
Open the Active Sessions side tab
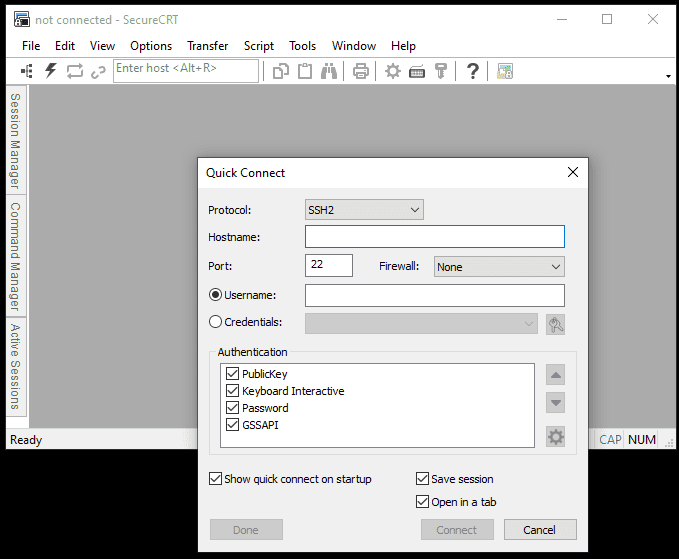[16, 367]
